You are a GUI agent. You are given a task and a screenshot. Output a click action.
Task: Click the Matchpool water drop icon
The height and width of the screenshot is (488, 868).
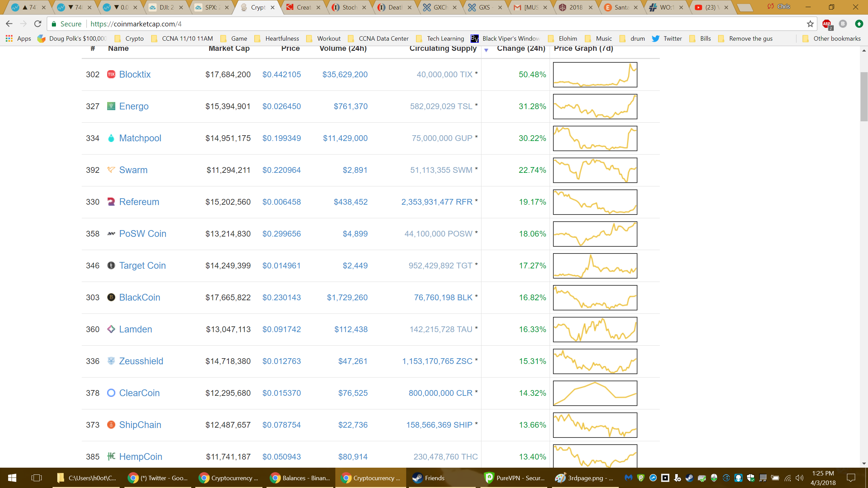coord(111,138)
